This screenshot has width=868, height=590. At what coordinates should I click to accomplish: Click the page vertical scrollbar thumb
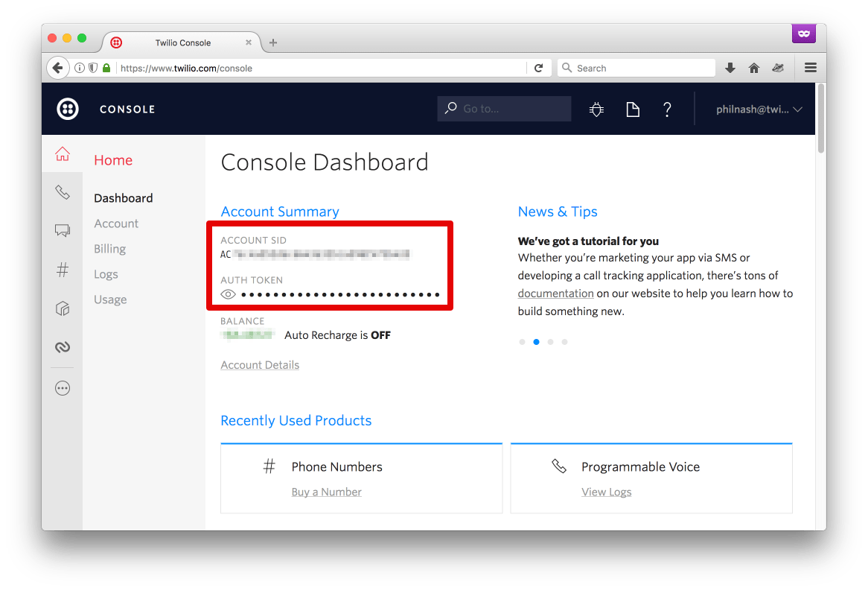click(x=821, y=118)
